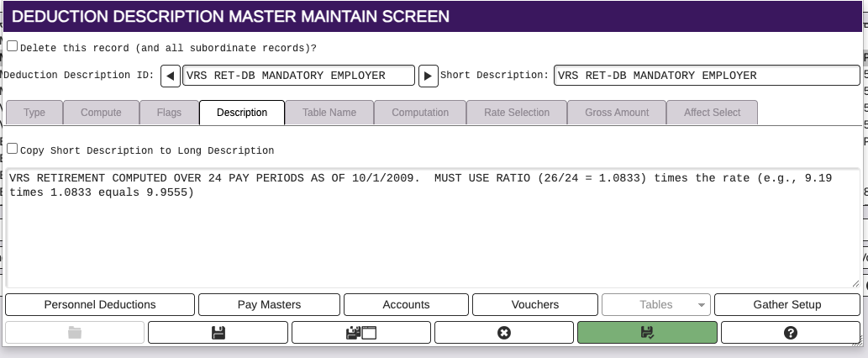Click into the long description text area

click(432, 228)
